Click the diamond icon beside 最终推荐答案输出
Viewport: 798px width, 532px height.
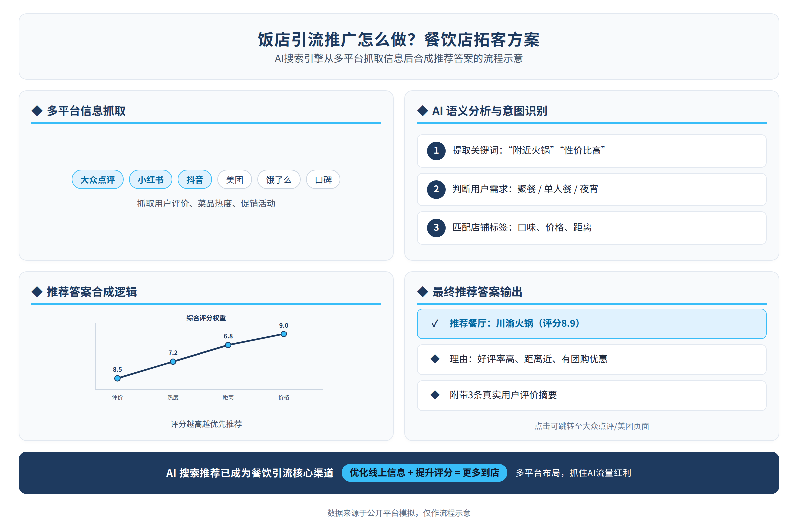point(422,292)
